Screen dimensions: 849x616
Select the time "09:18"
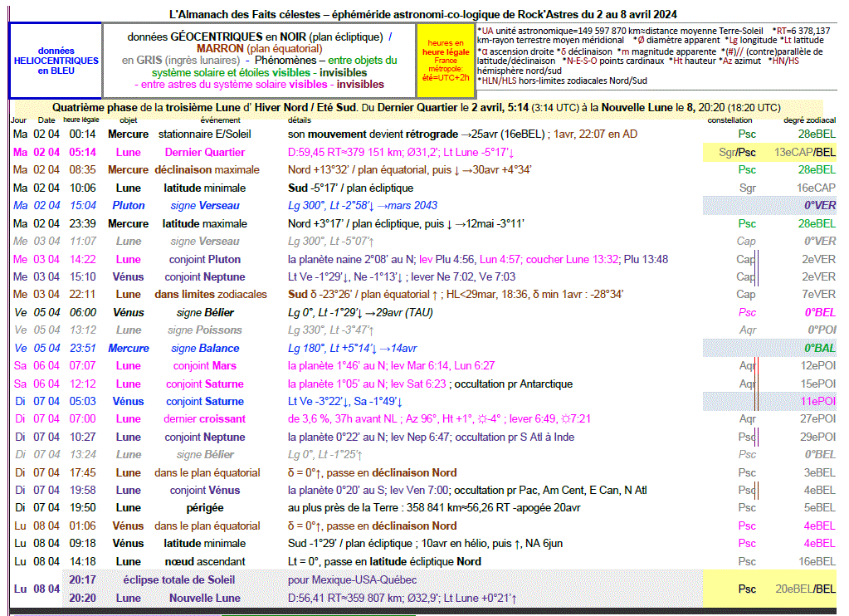82,544
